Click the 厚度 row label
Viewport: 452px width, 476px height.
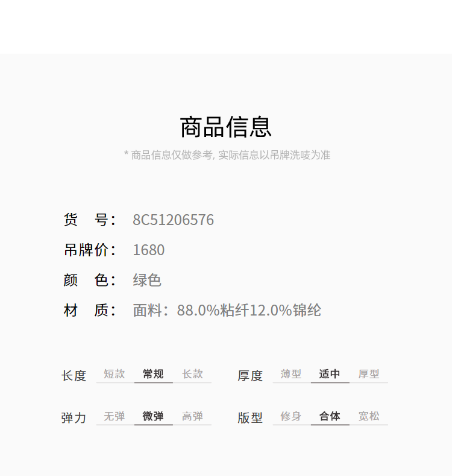[x=250, y=376]
